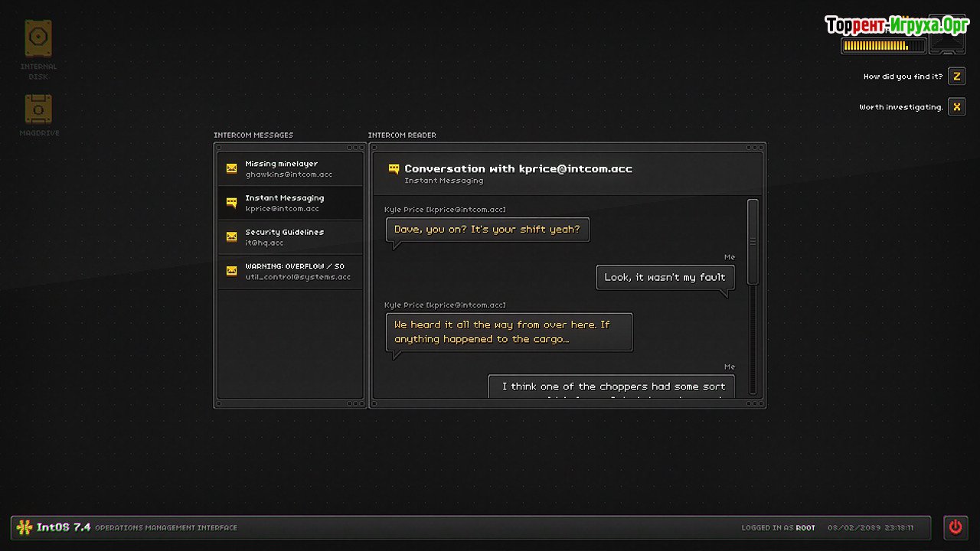This screenshot has height=551, width=980.
Task: Click the IntOS 7.4 logo icon
Action: [24, 527]
